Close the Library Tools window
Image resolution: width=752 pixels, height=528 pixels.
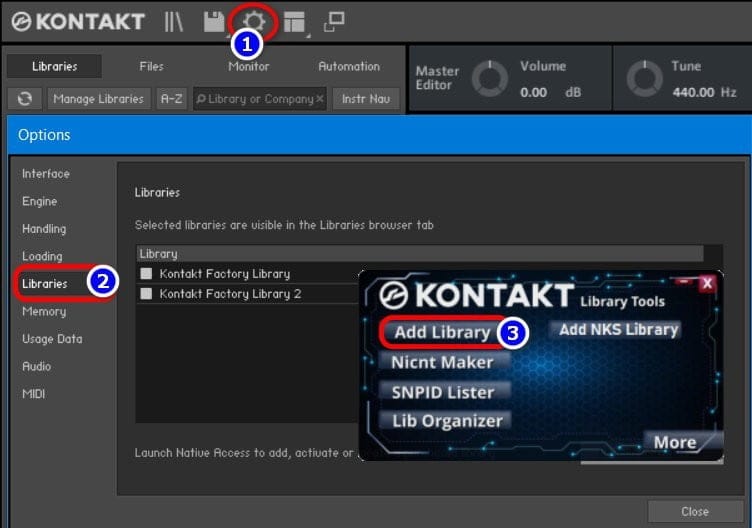(707, 283)
